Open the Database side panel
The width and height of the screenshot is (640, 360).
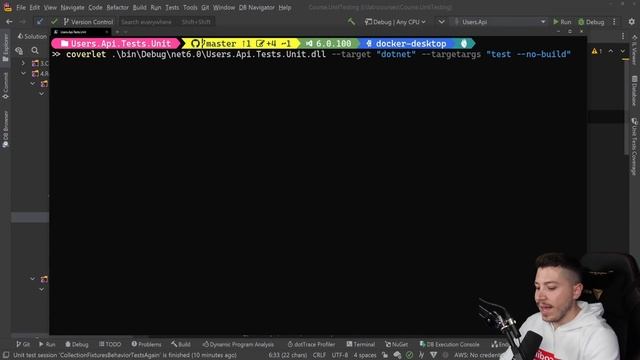coord(635,91)
